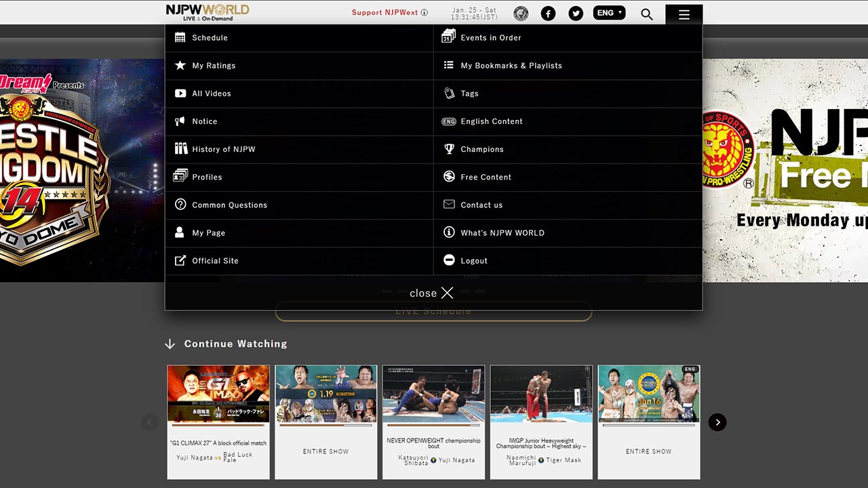Click the progress bar under the G1 CLIMAX video
Screen dimensions: 868x488
218,425
